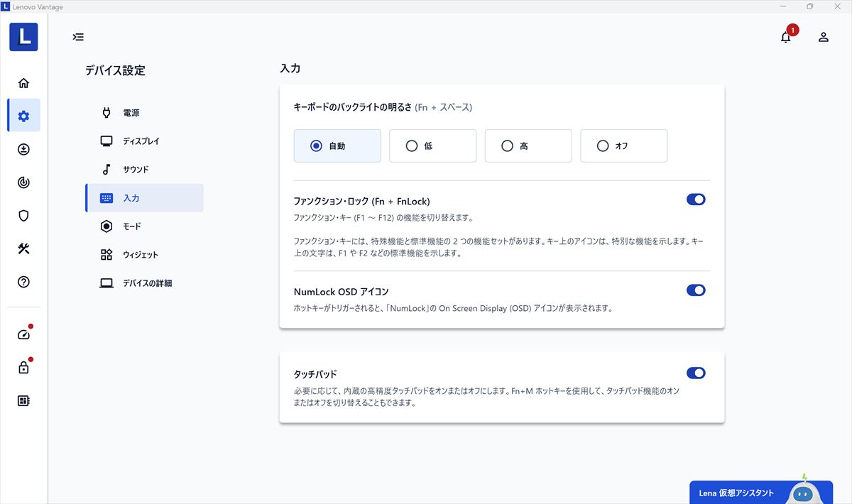This screenshot has width=852, height=504.
Task: Select オフ backlight option
Action: [623, 146]
